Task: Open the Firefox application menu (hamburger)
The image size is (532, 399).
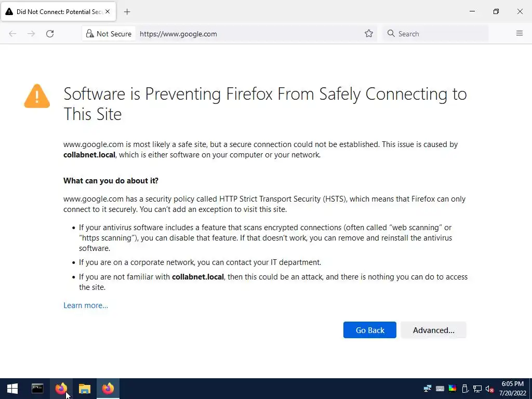Action: click(520, 34)
